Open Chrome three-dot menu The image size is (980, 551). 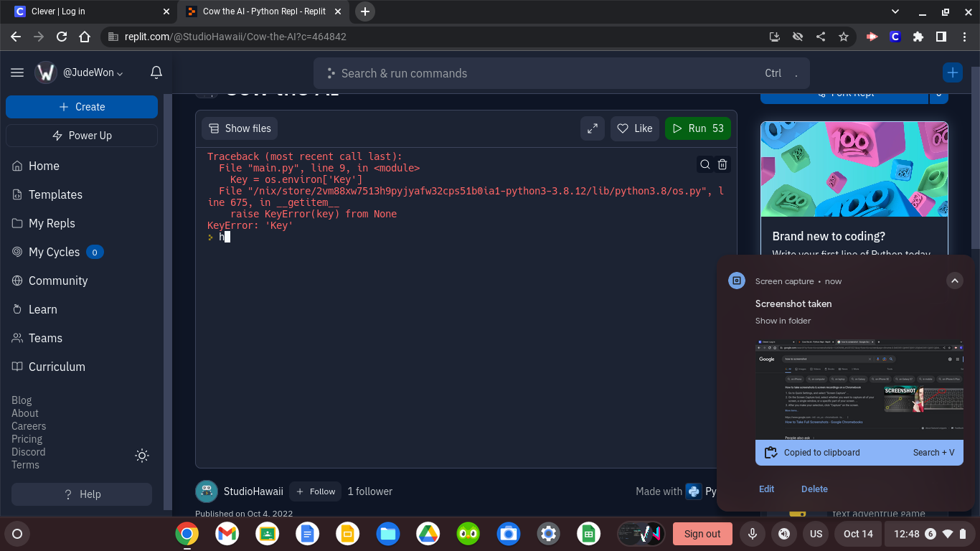click(x=964, y=37)
